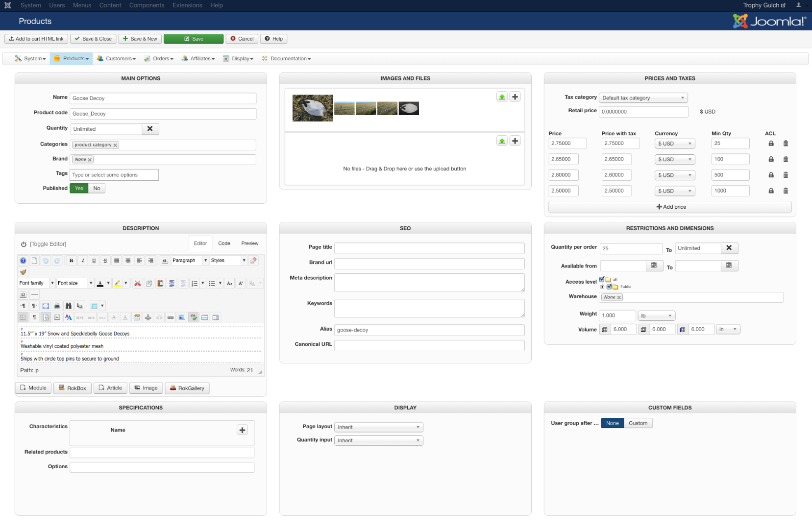The image size is (812, 529).
Task: Click the yellow highlight color swatch in the editor
Action: click(117, 283)
